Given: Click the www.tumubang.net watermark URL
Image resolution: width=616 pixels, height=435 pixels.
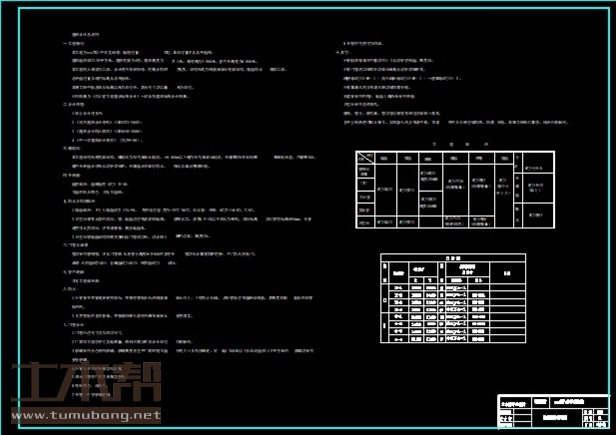Looking at the screenshot, I should (85, 415).
